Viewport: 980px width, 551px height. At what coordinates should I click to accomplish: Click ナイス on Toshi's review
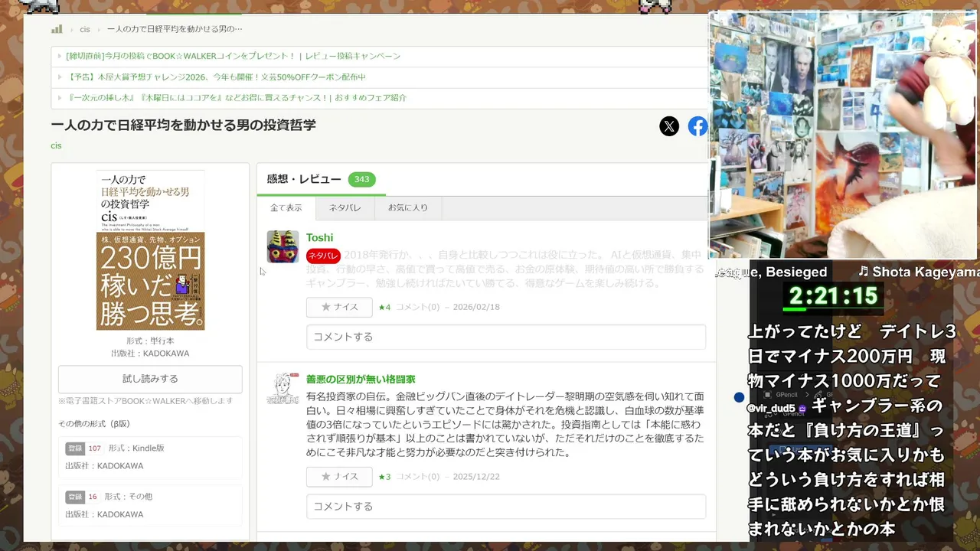point(339,307)
